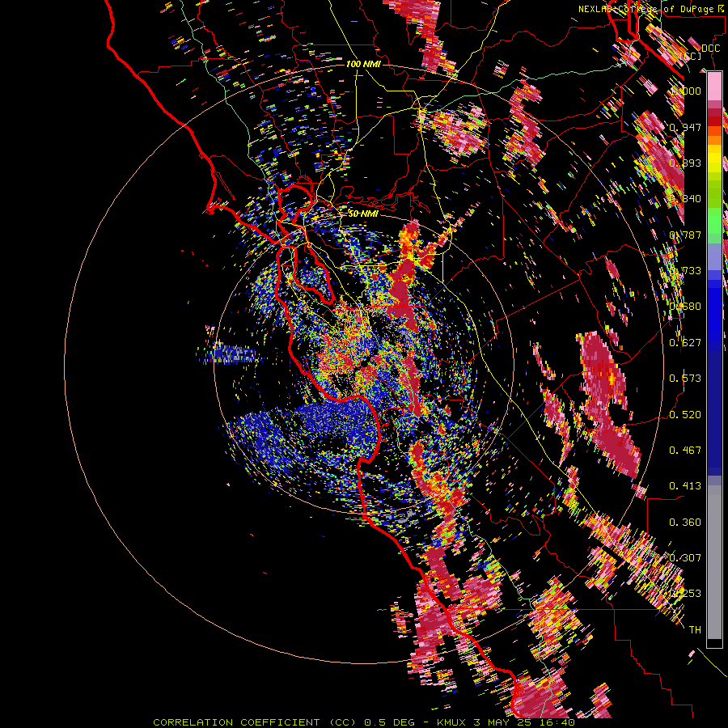Screen dimensions: 728x728
Task: Click the gray low-value segment of the color bar
Action: (714, 562)
